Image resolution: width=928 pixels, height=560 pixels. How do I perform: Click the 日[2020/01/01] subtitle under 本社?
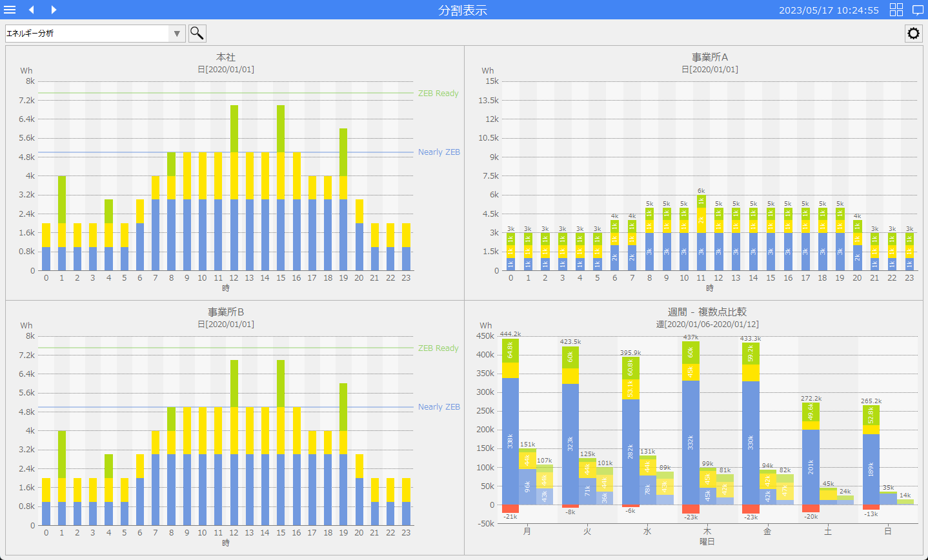pos(226,69)
